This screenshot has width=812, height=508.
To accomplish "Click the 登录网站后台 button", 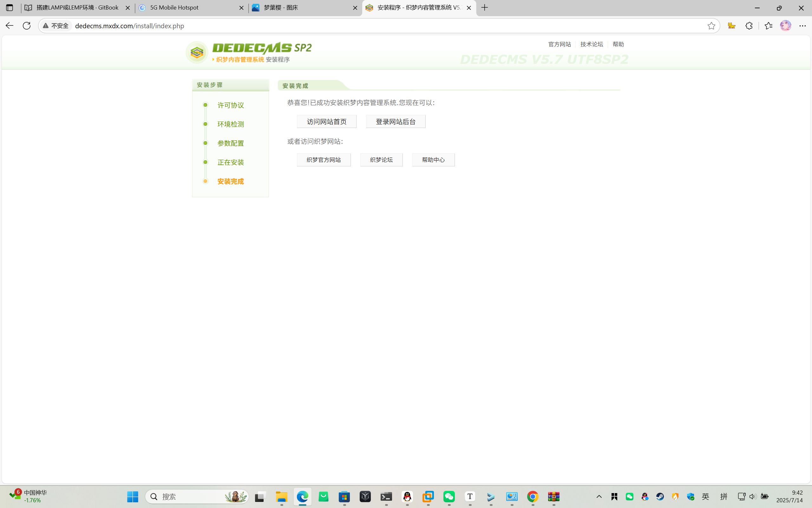I will pos(396,122).
